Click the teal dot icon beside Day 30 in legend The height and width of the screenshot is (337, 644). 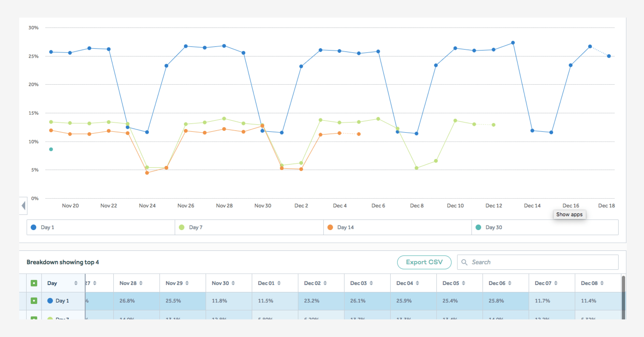pos(478,227)
